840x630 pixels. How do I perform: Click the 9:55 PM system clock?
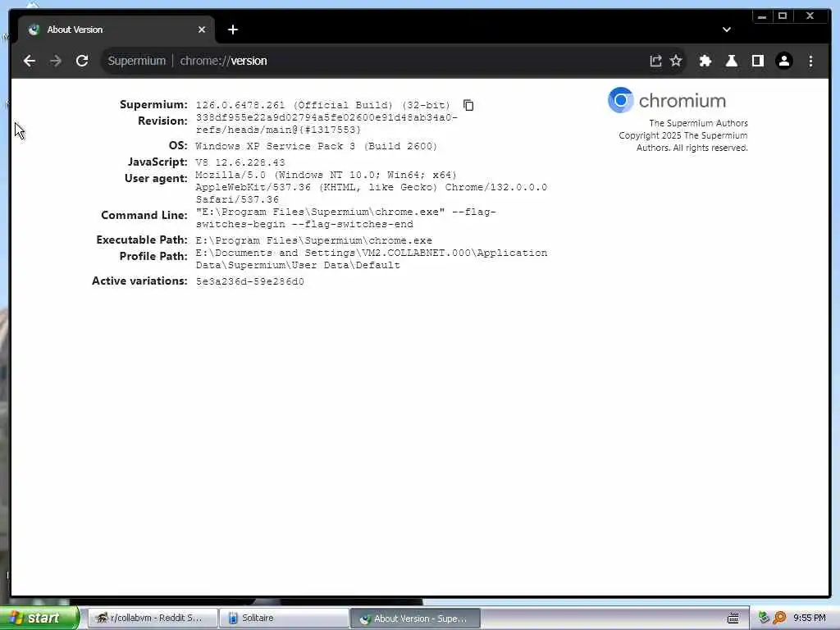click(810, 619)
